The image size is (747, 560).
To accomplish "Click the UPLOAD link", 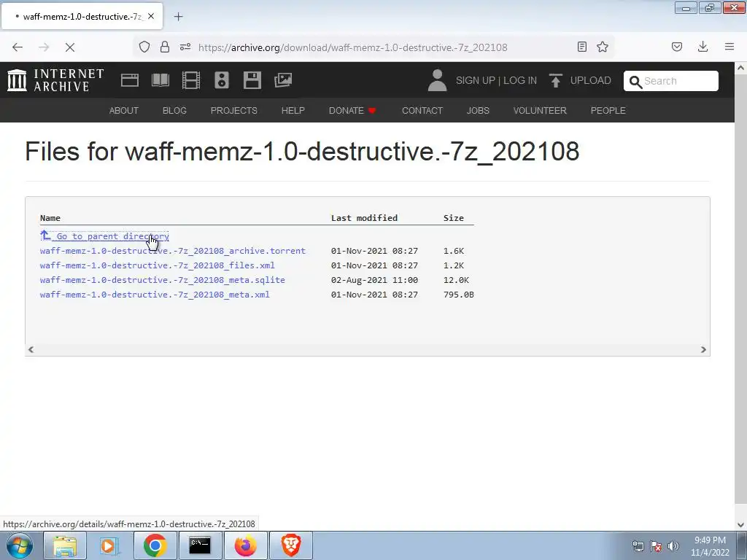I will (590, 80).
